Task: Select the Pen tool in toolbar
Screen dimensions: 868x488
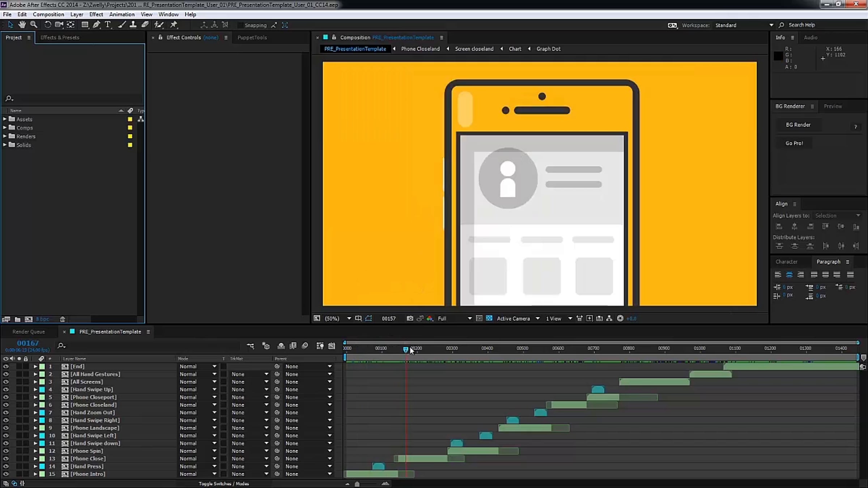Action: point(96,25)
